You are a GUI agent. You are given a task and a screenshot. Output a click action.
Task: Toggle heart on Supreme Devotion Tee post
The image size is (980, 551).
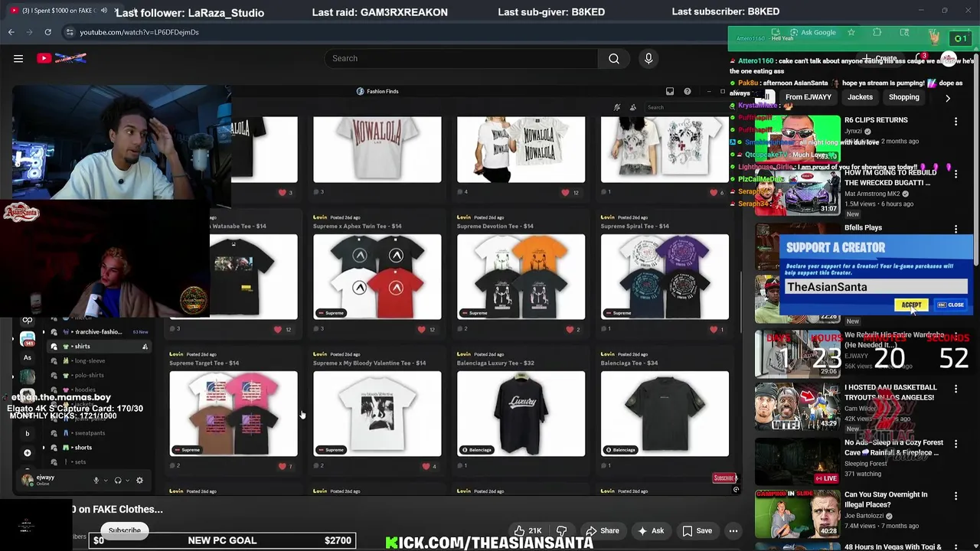tap(569, 329)
